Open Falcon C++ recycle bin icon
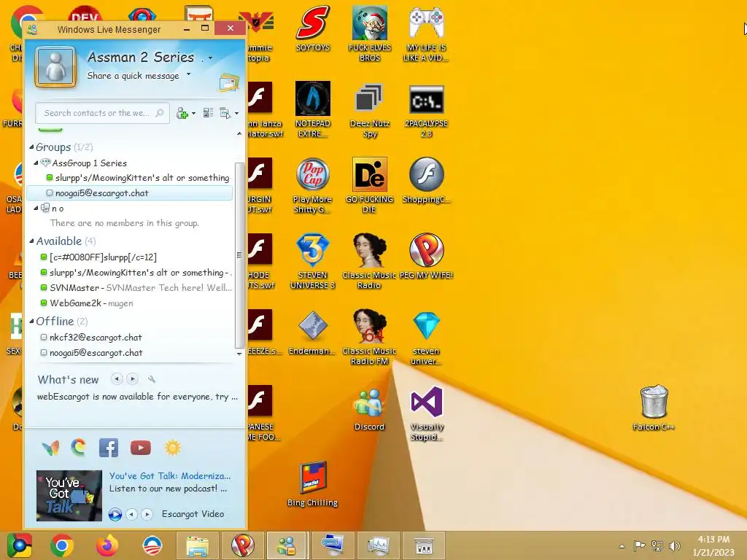This screenshot has height=560, width=747. [x=654, y=408]
